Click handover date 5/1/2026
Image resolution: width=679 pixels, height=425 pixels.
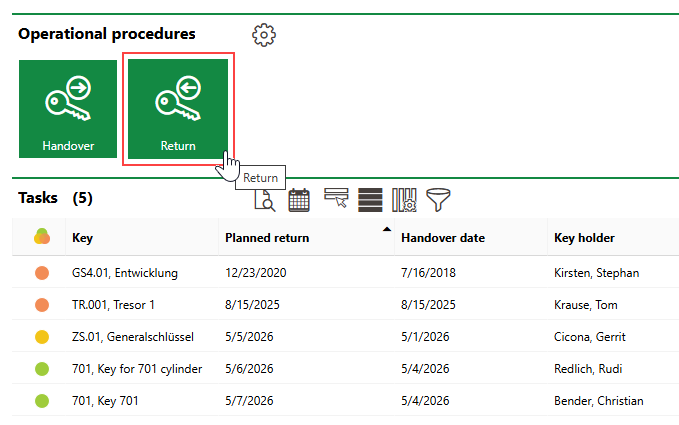tap(425, 337)
